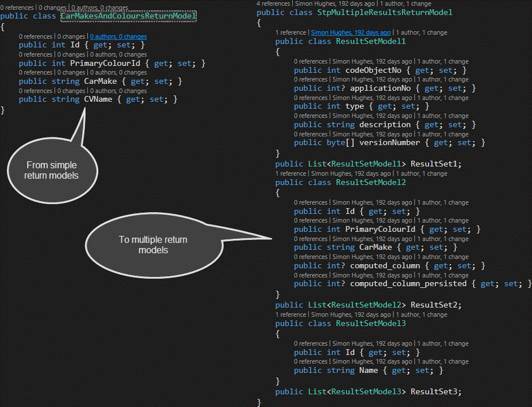Open '0 references' CodeLens above codeObjectNo
The width and height of the screenshot is (532, 407).
(x=310, y=61)
